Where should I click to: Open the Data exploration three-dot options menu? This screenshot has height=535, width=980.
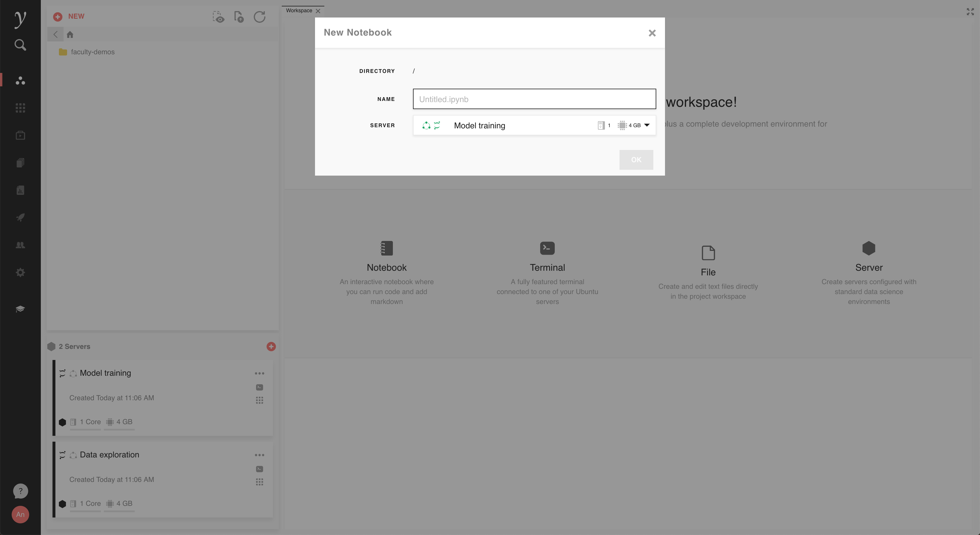point(260,455)
